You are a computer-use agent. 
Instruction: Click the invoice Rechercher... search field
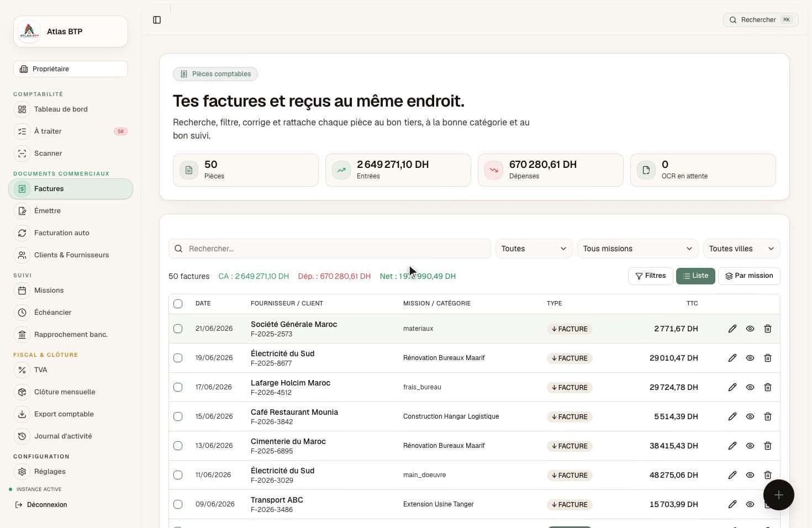coord(330,249)
